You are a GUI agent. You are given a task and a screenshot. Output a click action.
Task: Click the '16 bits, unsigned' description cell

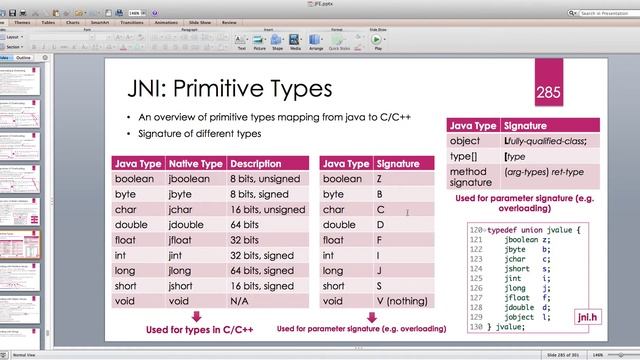click(x=268, y=209)
